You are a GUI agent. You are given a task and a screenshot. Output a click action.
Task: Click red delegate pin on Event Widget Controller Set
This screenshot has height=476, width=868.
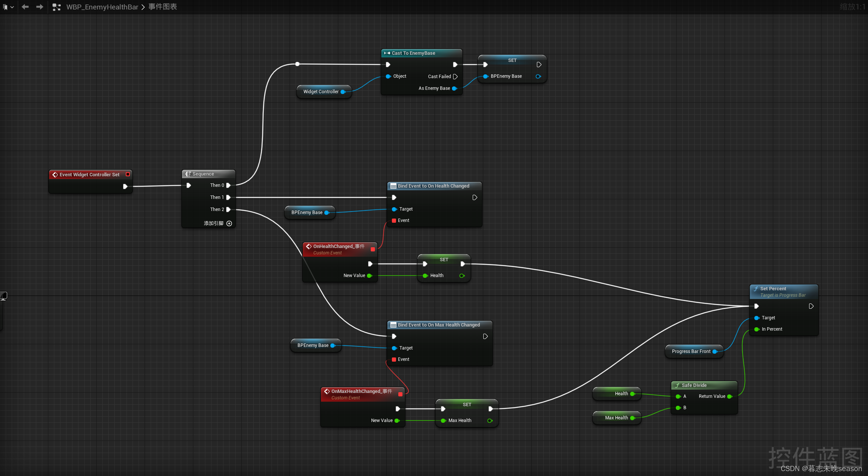click(x=128, y=174)
